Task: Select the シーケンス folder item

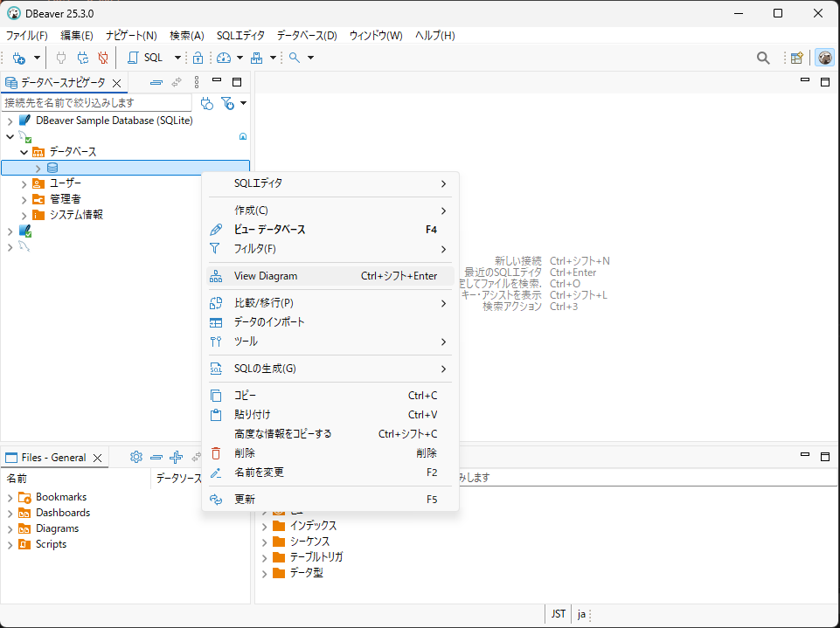Action: (309, 542)
